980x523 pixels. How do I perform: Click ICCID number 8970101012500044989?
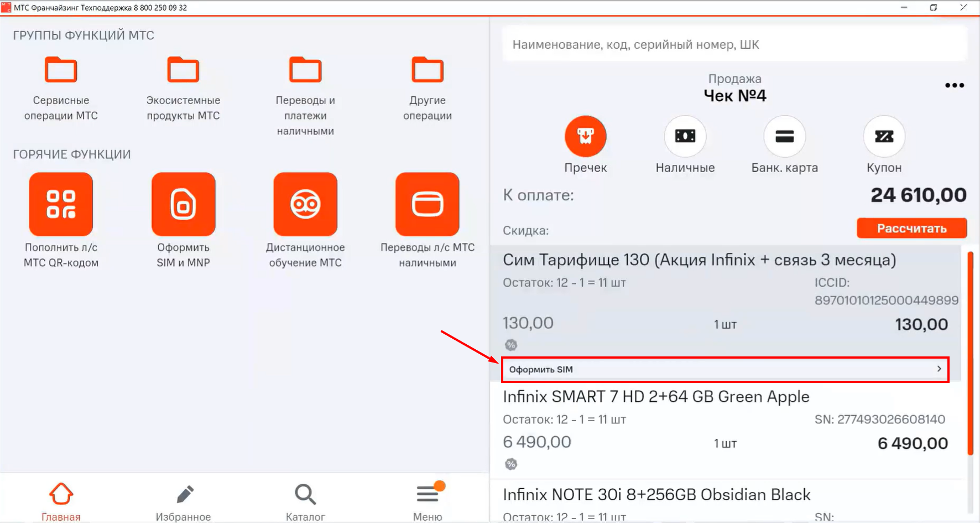(x=887, y=301)
